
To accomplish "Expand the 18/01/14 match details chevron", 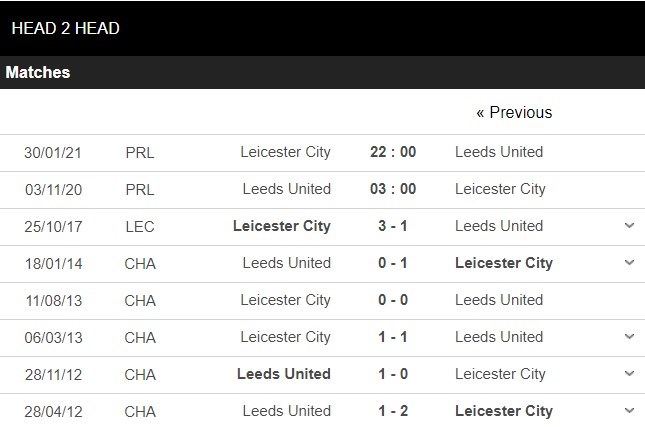I will point(629,263).
